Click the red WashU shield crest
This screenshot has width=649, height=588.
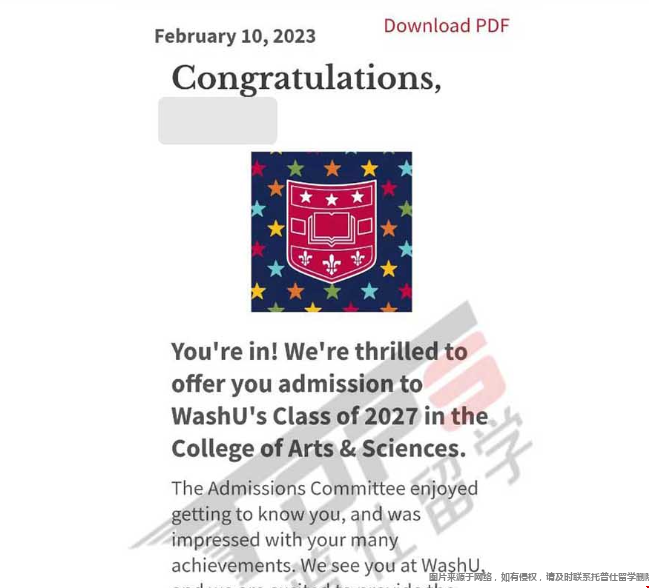tap(332, 231)
